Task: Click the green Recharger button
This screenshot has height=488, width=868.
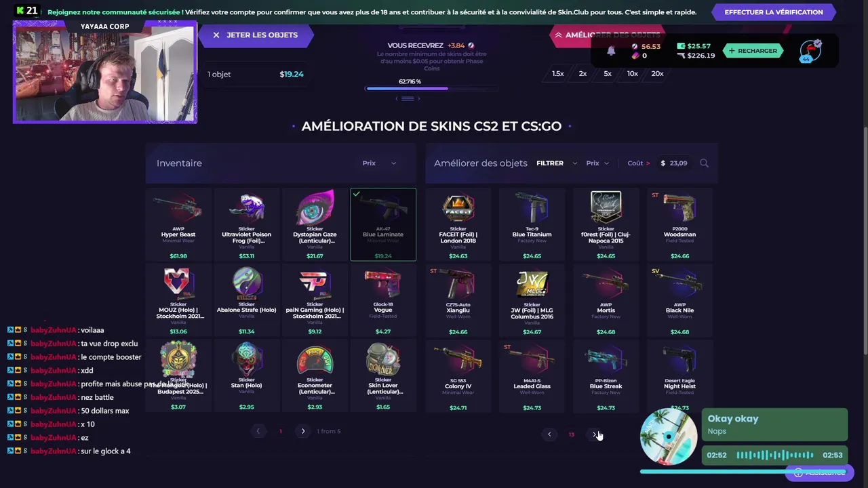Action: pos(753,51)
